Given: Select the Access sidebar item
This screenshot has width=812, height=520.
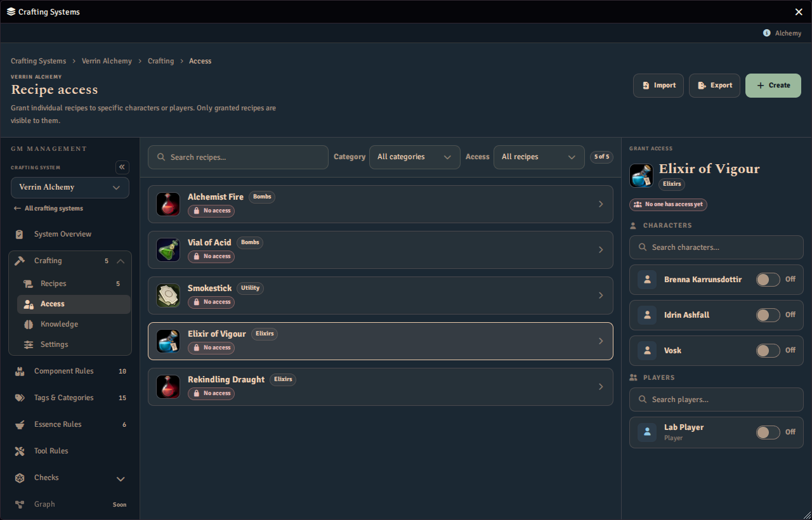Looking at the screenshot, I should tap(74, 304).
